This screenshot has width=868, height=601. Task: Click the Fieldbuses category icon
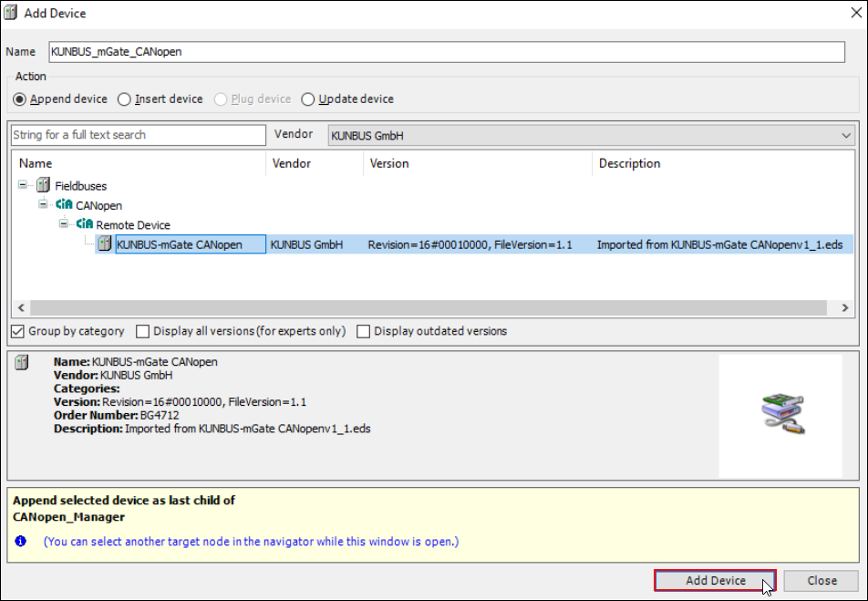point(43,185)
